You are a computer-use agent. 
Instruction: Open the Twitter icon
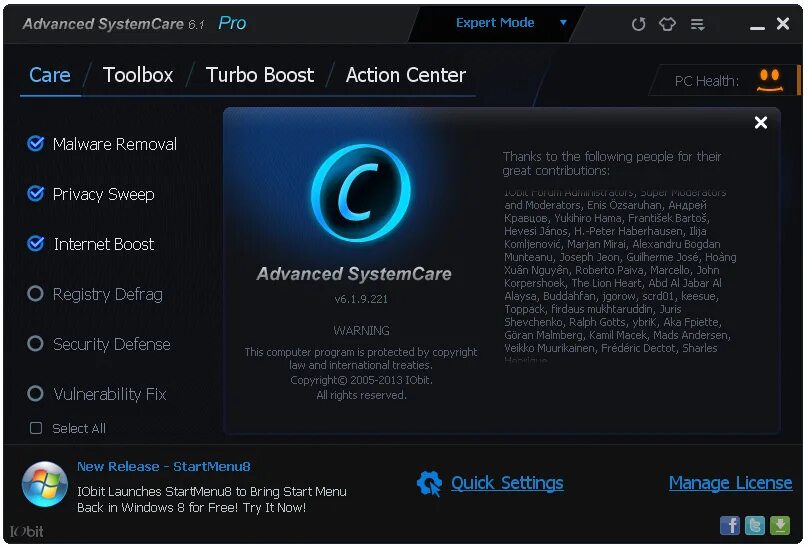click(754, 525)
